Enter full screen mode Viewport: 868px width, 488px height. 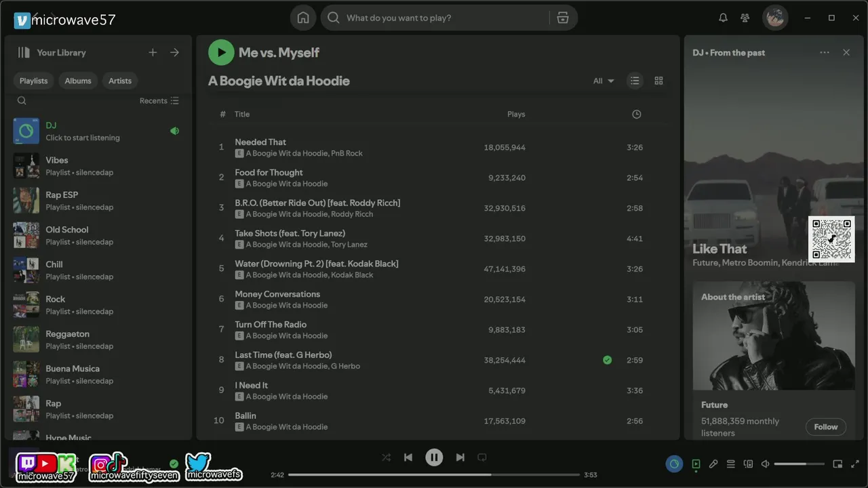(854, 464)
